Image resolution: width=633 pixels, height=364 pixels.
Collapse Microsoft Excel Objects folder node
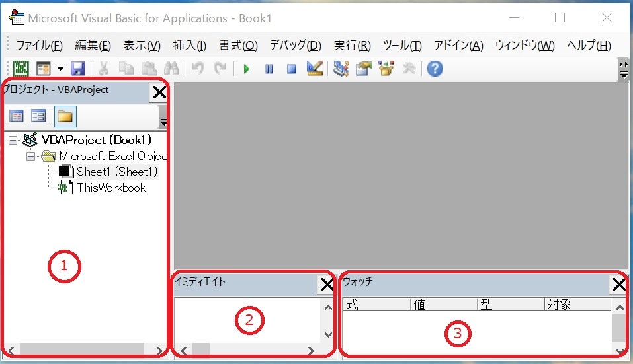point(30,156)
